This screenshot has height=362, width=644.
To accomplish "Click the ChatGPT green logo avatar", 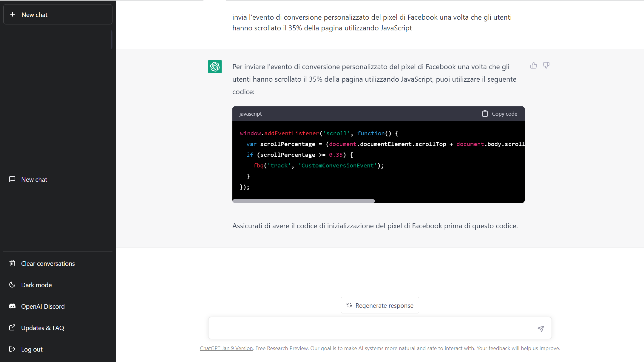I will pos(215,66).
